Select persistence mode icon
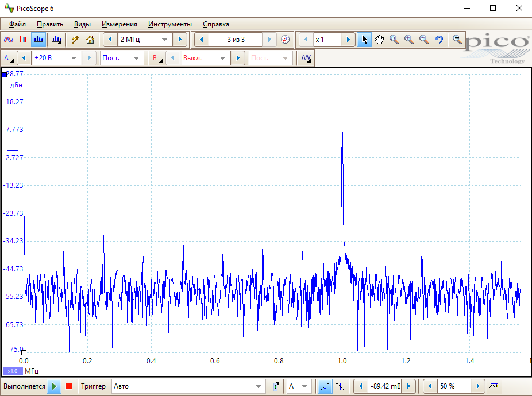The image size is (532, 396). pyautogui.click(x=24, y=40)
